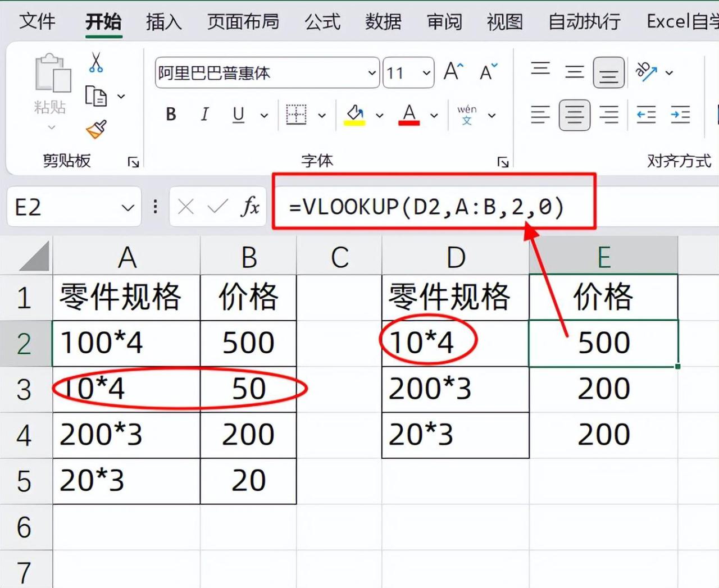Toggle center horizontal alignment

click(x=574, y=115)
